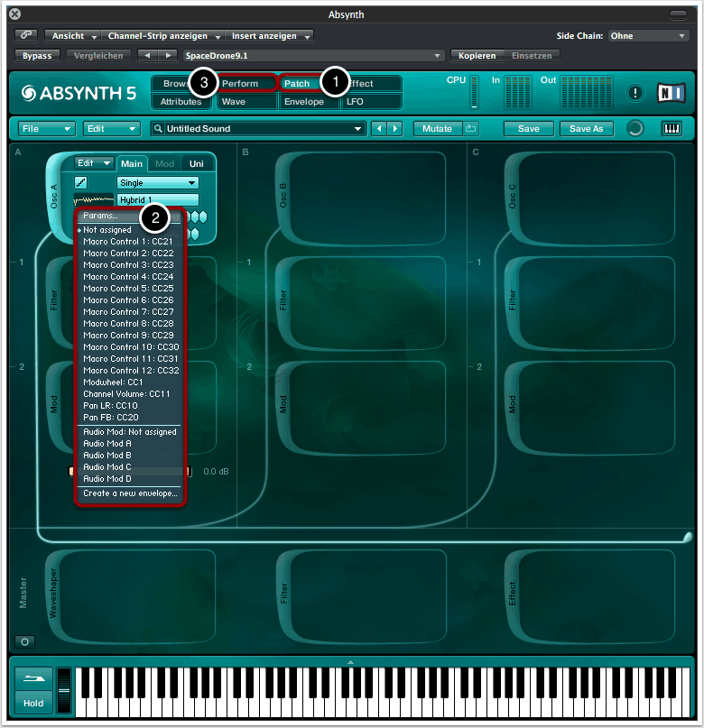Screen dimensions: 704x728
Task: Select the Uni tab in Osc A
Action: pos(197,163)
